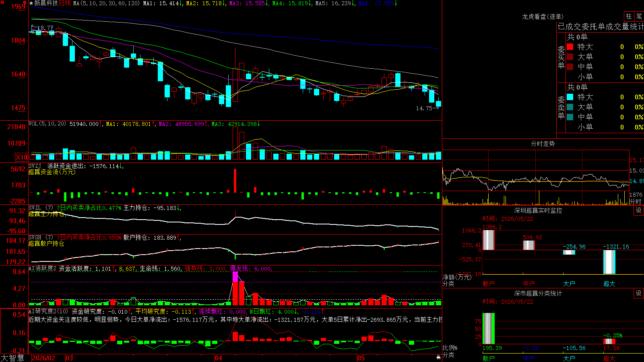Open 设 settings for 深圳超赢实时监控
The image size is (644, 362).
(x=639, y=210)
